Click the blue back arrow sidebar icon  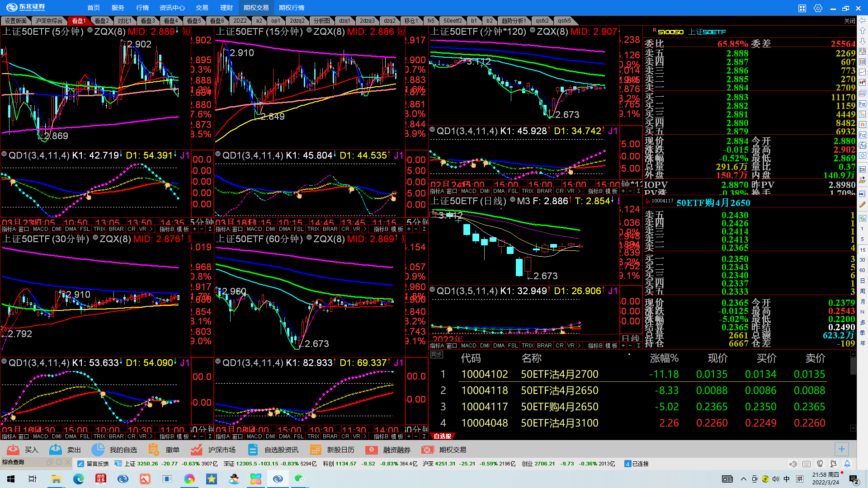862,20
